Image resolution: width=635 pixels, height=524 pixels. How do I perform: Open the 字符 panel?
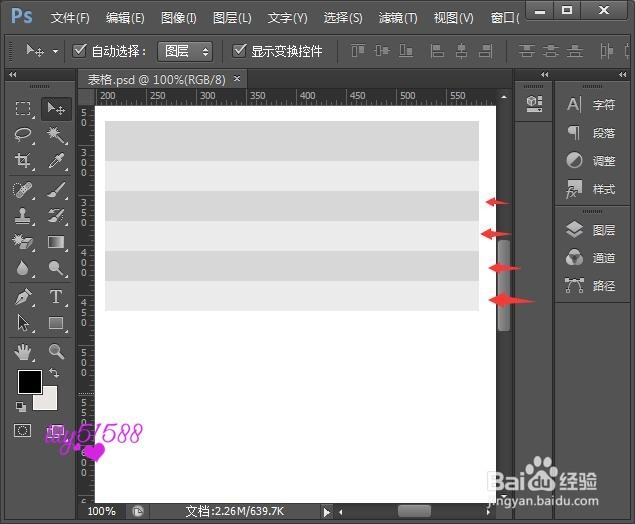coord(591,104)
